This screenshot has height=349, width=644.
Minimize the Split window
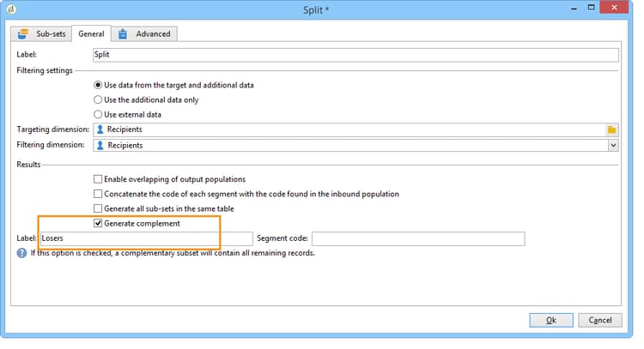(x=574, y=9)
